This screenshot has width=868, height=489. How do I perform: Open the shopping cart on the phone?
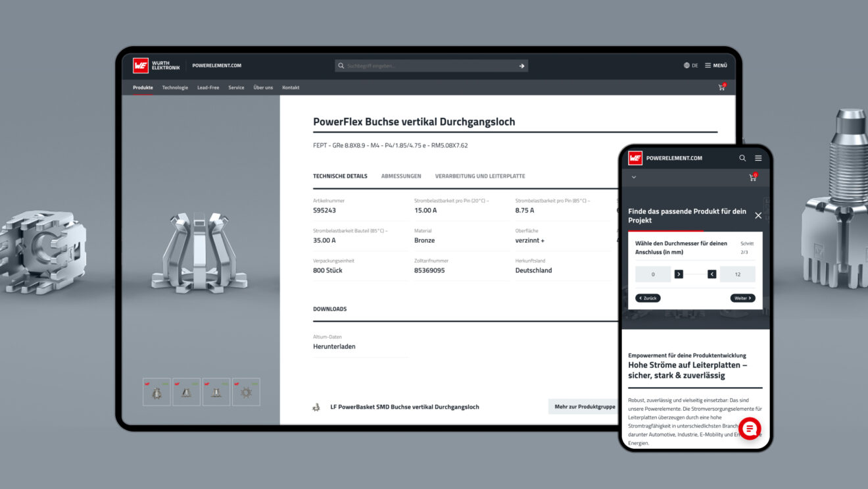pyautogui.click(x=753, y=178)
